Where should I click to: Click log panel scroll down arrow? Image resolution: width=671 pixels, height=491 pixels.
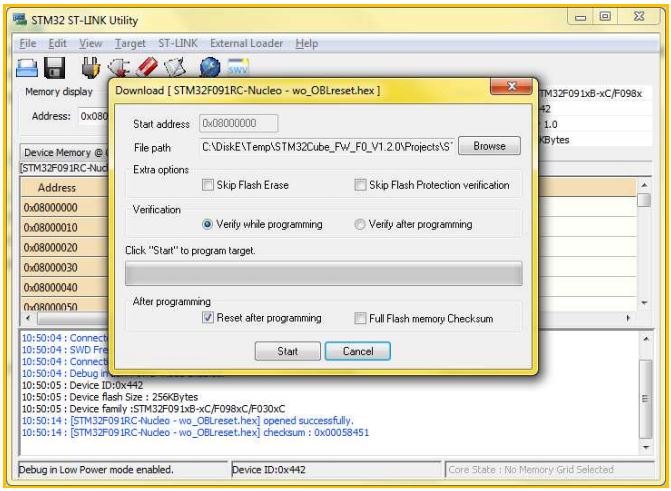(x=646, y=447)
